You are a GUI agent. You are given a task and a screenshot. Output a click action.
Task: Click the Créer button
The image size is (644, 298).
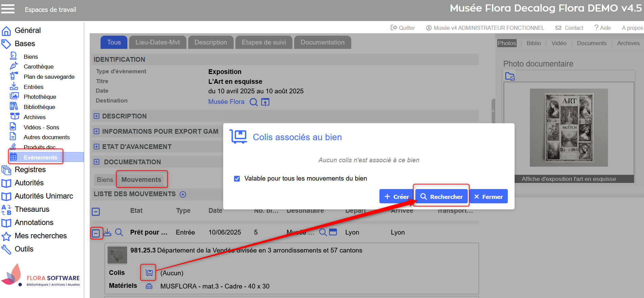pyautogui.click(x=396, y=197)
